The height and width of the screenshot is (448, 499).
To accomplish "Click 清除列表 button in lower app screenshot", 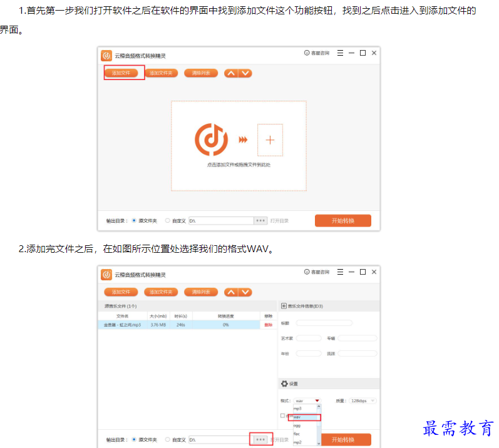I will tap(201, 292).
